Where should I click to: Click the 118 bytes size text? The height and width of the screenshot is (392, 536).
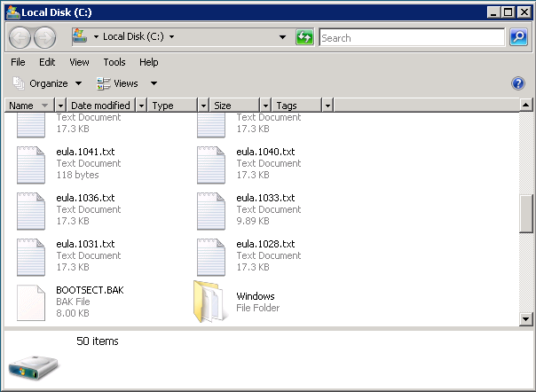click(x=77, y=175)
